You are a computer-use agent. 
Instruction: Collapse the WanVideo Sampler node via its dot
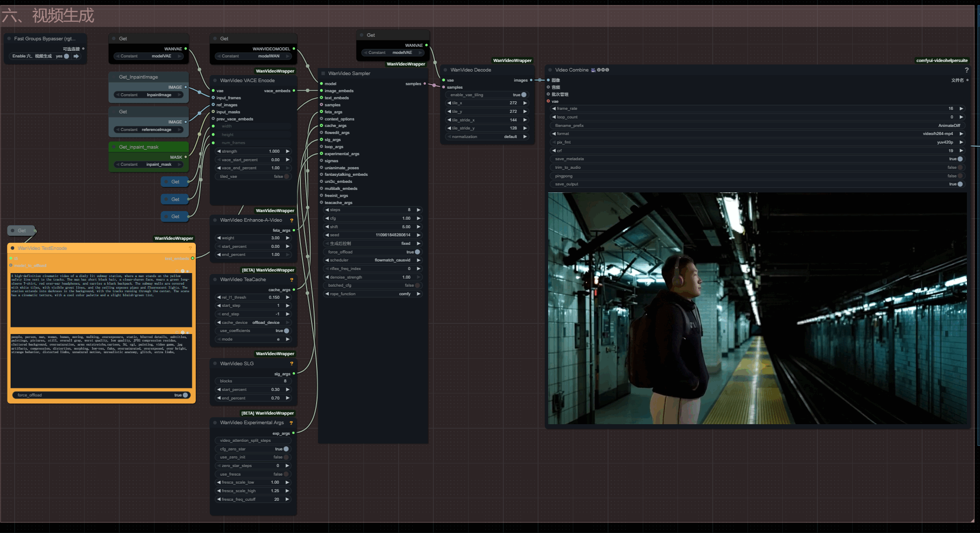pyautogui.click(x=323, y=74)
